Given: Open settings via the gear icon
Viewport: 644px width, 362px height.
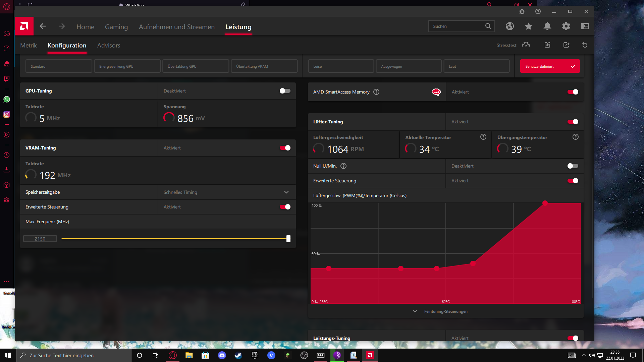Looking at the screenshot, I should [566, 26].
